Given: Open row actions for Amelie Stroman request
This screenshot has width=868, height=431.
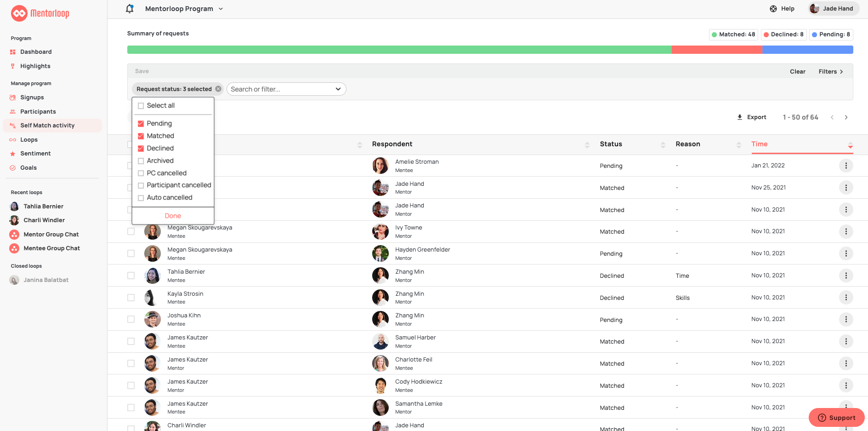Looking at the screenshot, I should (x=846, y=166).
